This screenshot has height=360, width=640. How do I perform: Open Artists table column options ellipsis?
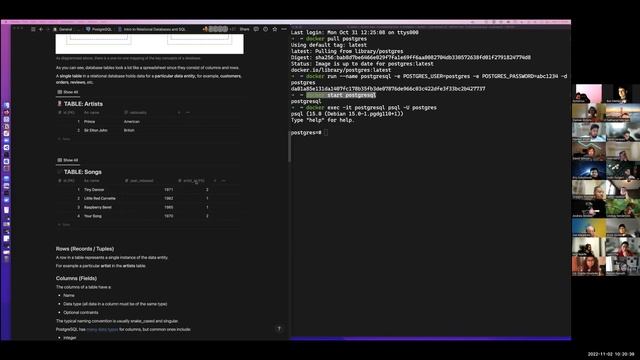[188, 113]
